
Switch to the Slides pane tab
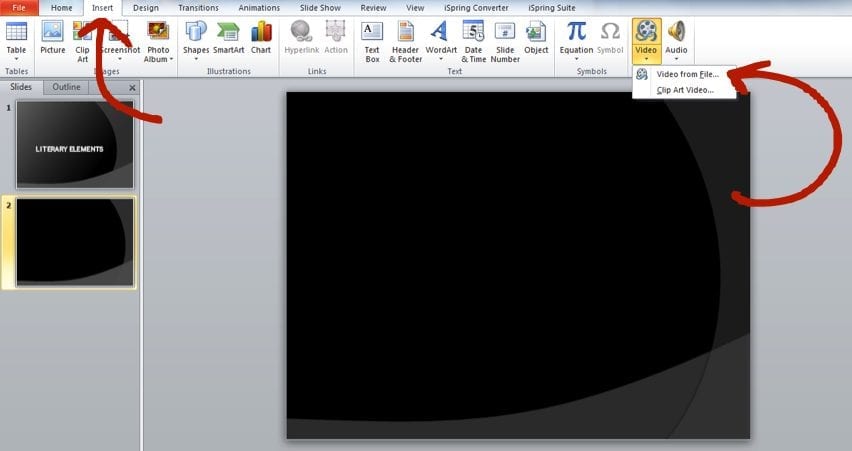(x=21, y=87)
